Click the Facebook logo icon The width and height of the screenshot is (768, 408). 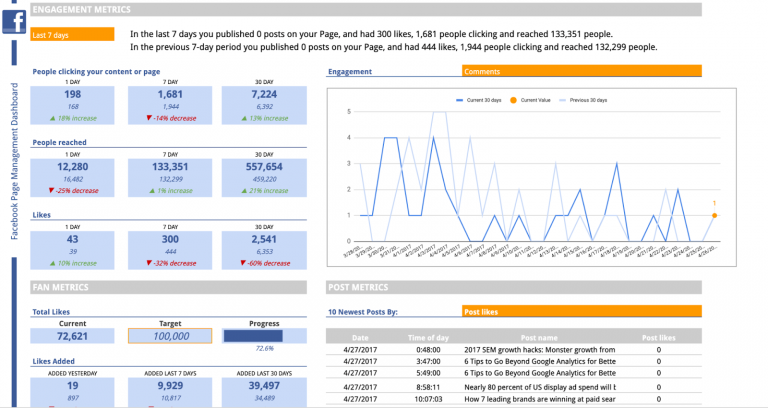point(15,21)
